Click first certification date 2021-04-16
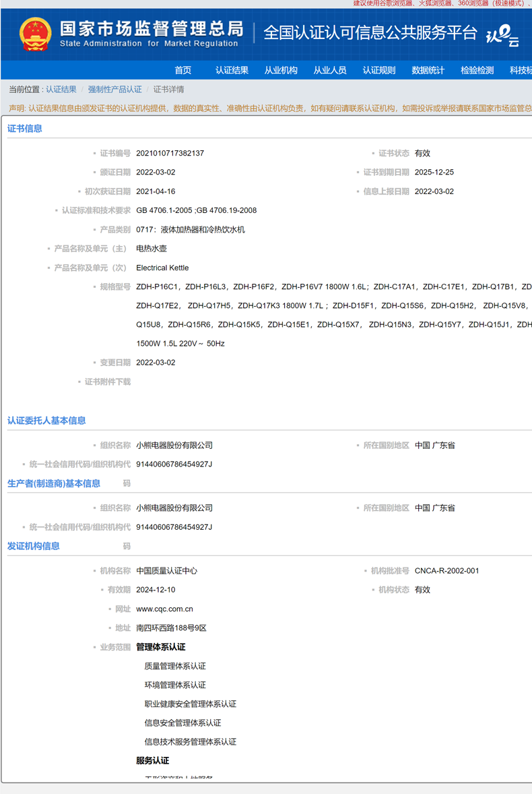532x794 pixels. (156, 192)
